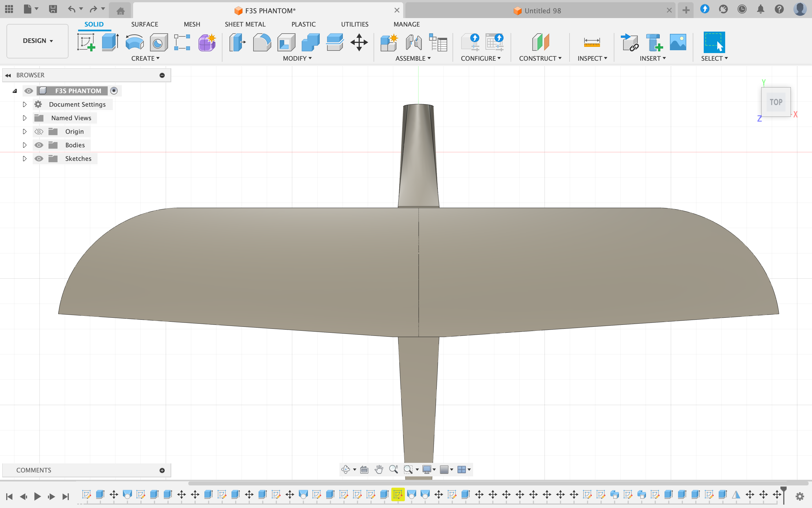Click the Midplane construct icon
Screen dimensions: 812x508
tap(540, 42)
